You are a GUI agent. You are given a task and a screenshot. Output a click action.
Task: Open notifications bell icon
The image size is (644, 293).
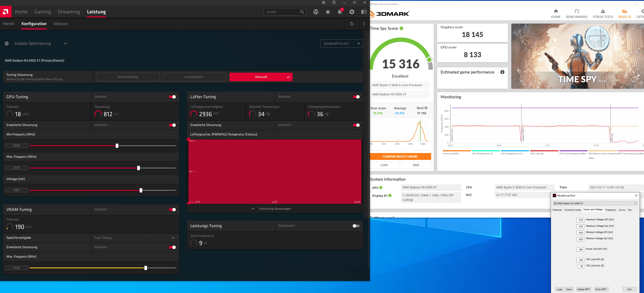(340, 12)
